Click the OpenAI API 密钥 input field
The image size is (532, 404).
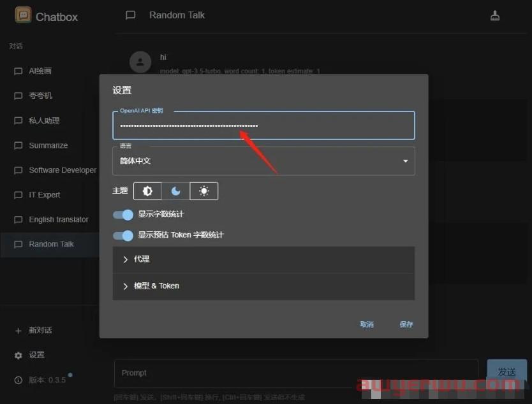coord(263,126)
